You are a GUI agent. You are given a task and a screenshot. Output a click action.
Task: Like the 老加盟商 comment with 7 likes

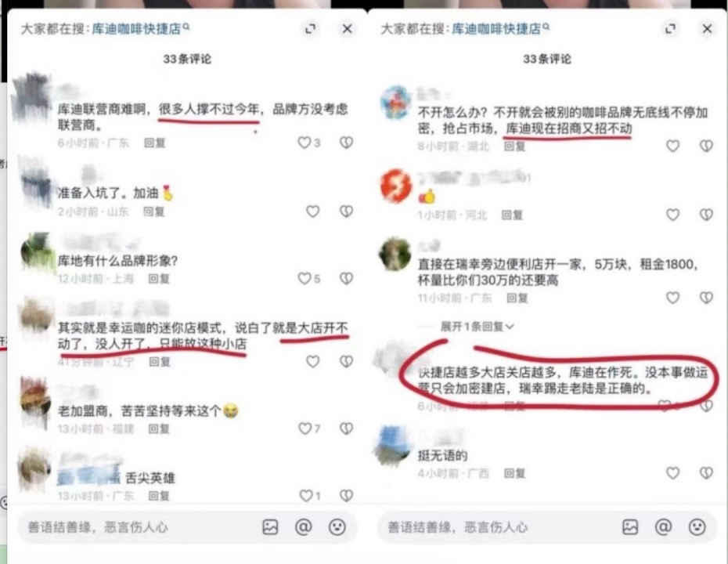tap(305, 428)
